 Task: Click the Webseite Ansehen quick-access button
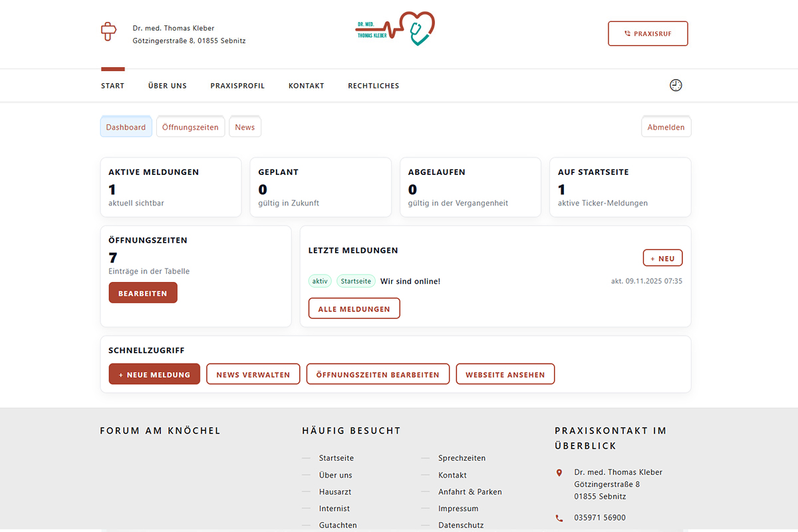(505, 374)
